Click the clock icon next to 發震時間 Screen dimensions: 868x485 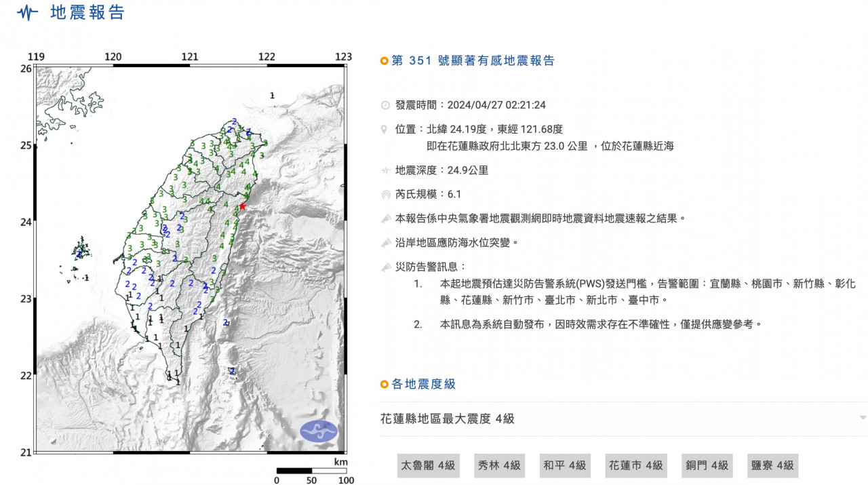click(x=385, y=105)
